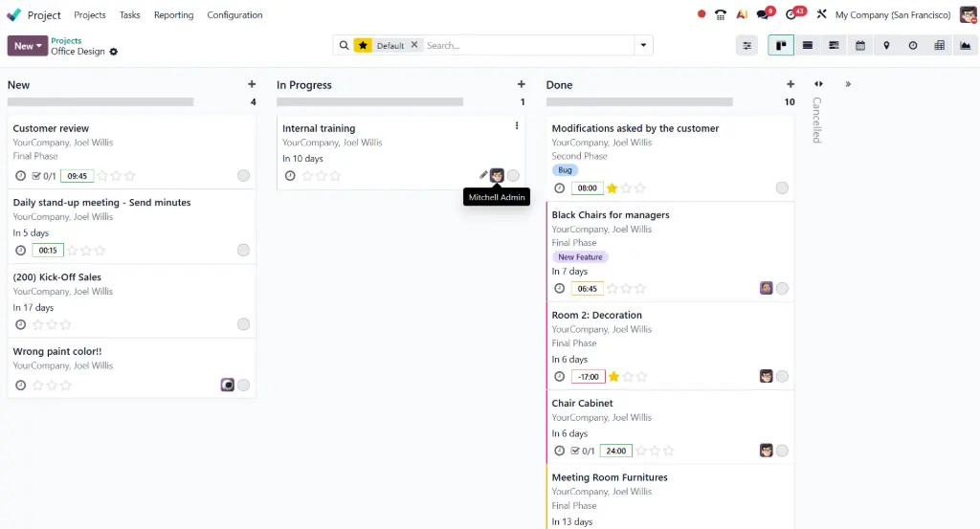Open the debug tools icon
The width and height of the screenshot is (980, 529).
coord(821,14)
